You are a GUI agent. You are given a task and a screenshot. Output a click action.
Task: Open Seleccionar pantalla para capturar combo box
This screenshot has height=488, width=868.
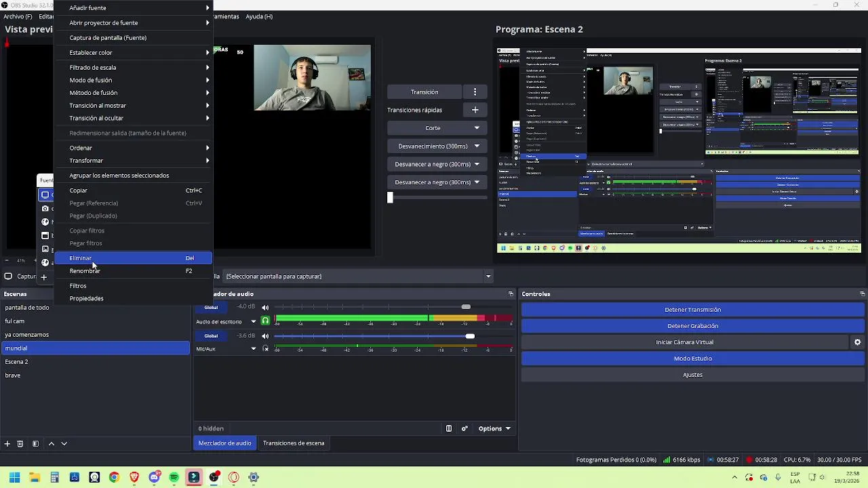[358, 277]
